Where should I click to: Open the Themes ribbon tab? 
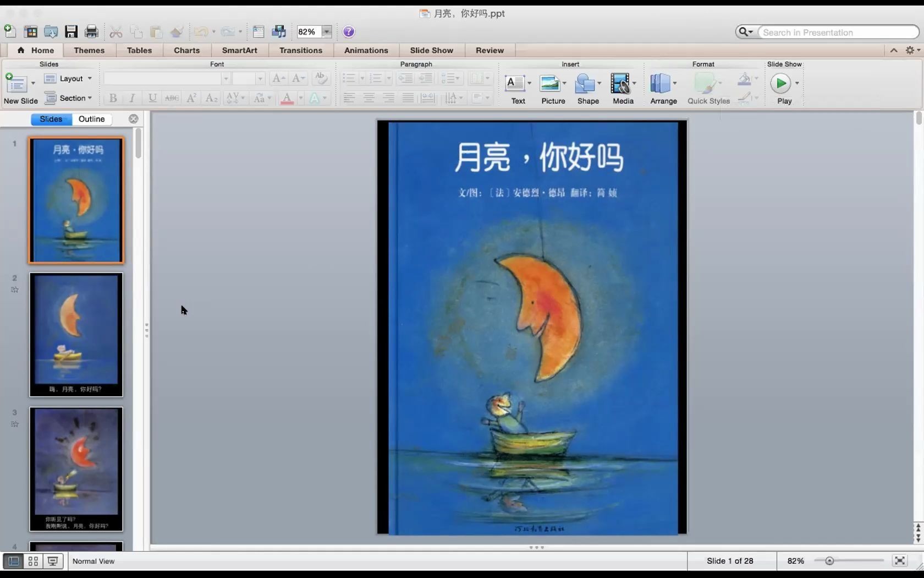pos(89,50)
